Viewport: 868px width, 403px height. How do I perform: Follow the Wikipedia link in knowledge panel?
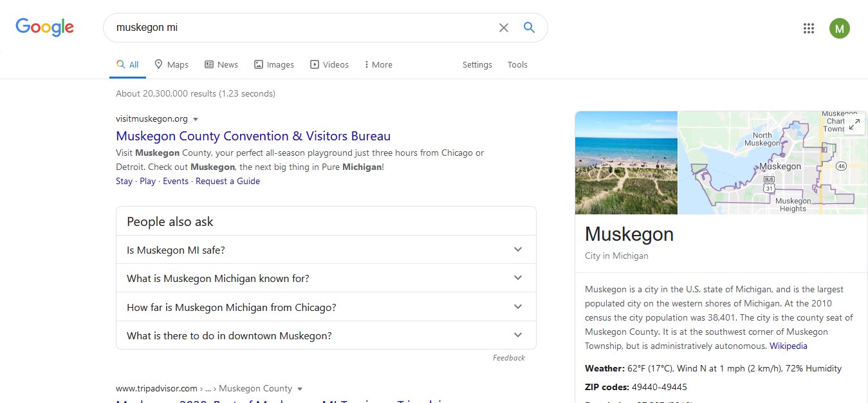pyautogui.click(x=788, y=346)
